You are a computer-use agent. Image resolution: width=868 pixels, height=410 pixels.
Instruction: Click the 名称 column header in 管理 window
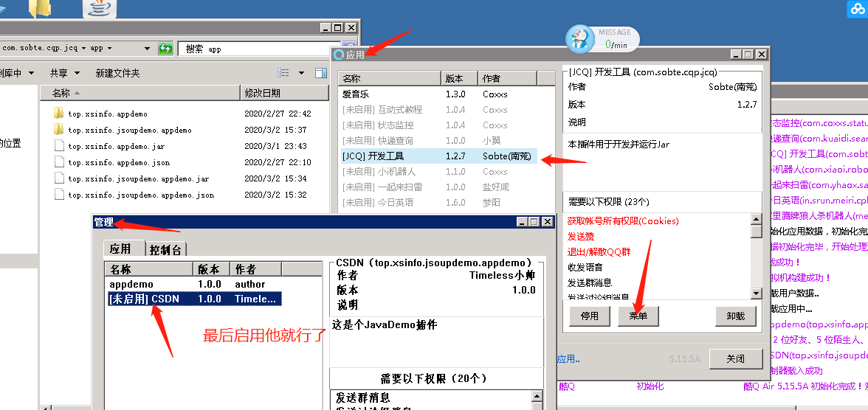(x=149, y=269)
